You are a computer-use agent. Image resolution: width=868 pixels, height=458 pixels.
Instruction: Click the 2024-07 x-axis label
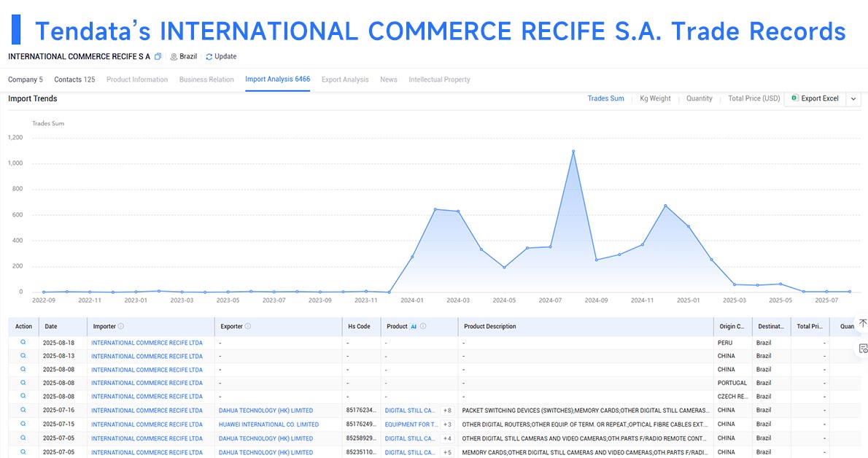pyautogui.click(x=550, y=300)
